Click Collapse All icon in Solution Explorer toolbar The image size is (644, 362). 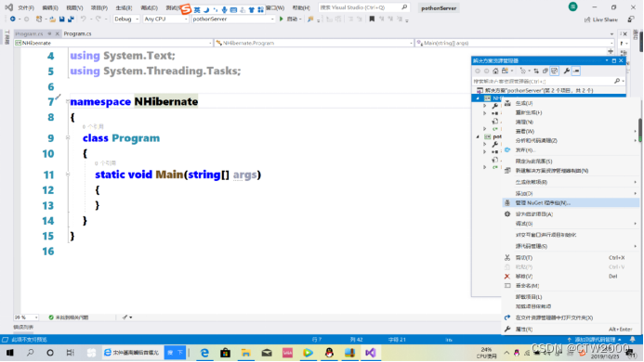[x=545, y=71]
